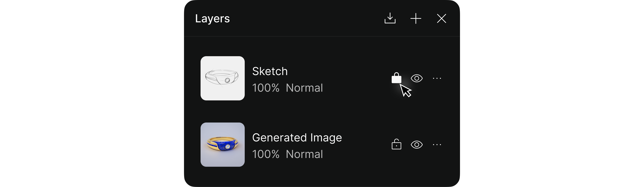Lock the Generated Image layer
Viewport: 644px width, 187px height.
[x=396, y=144]
